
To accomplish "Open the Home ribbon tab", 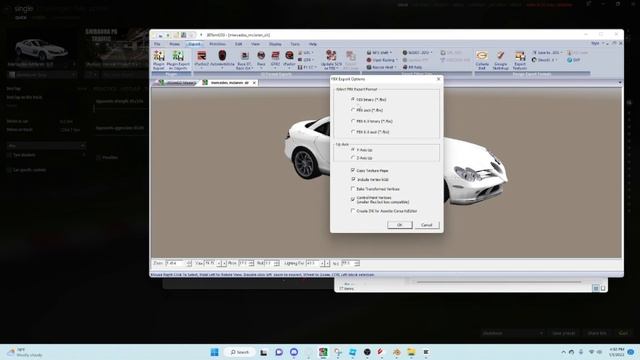I will pyautogui.click(x=174, y=44).
